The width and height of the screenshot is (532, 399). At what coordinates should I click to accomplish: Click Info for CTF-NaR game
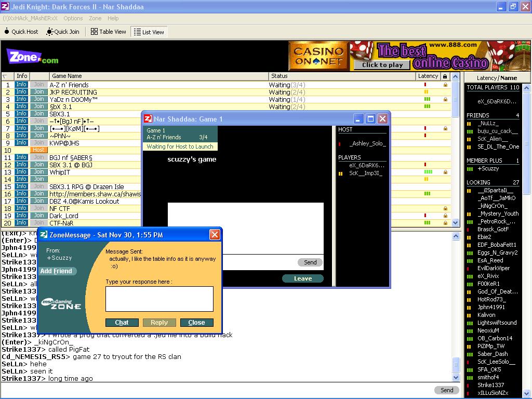pyautogui.click(x=21, y=223)
